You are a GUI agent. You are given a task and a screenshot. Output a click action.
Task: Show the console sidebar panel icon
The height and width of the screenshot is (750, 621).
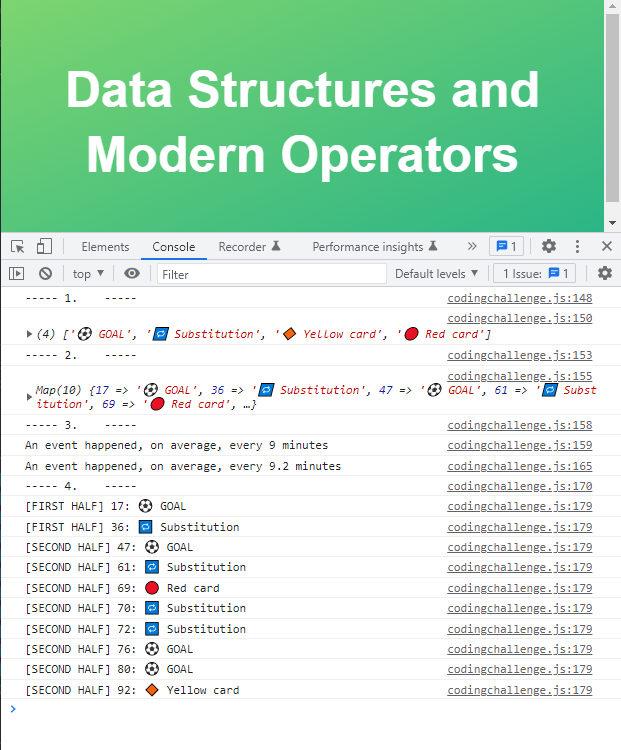(16, 274)
